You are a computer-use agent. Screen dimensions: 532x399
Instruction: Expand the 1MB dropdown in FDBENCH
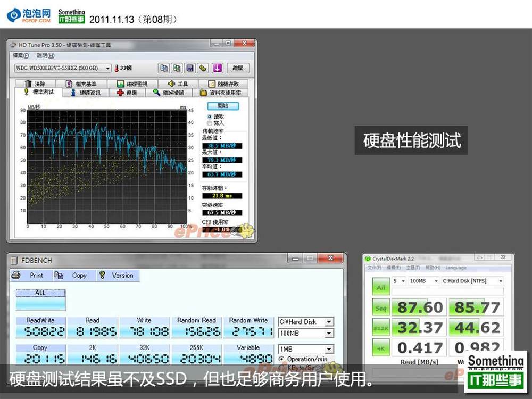tap(329, 349)
